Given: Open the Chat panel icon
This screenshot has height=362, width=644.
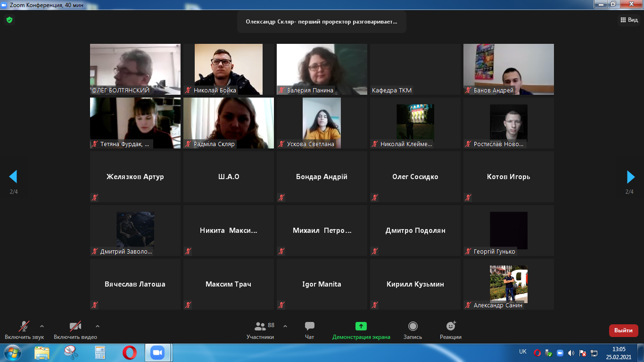Looking at the screenshot, I should (x=309, y=326).
